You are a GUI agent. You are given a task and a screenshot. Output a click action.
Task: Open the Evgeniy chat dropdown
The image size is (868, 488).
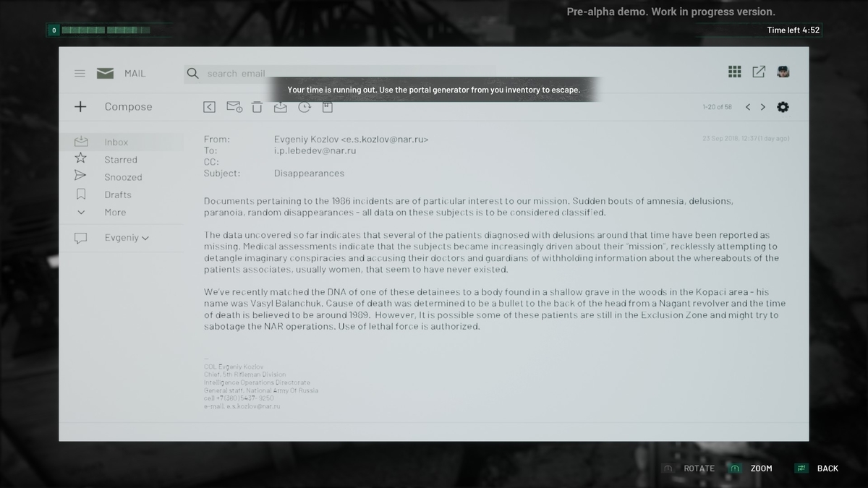click(x=127, y=238)
